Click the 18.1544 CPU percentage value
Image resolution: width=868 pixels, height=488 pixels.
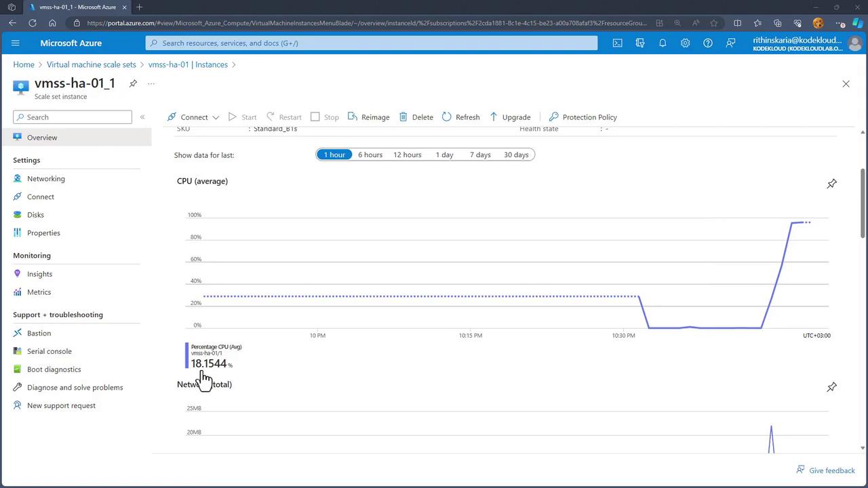[x=209, y=363]
